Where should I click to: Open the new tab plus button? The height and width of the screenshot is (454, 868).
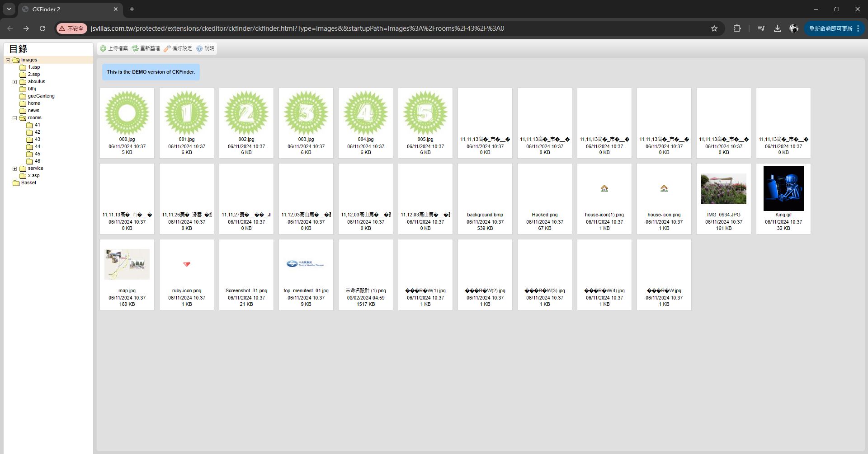132,9
